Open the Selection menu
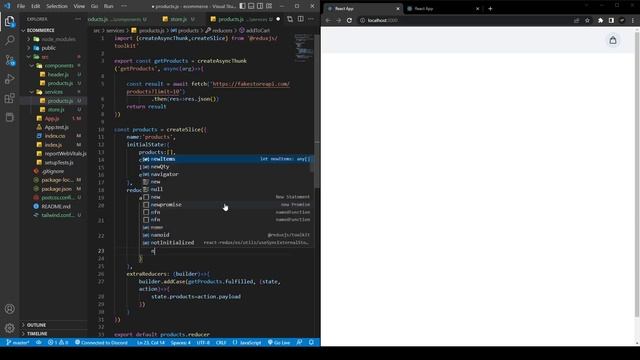Viewport: 640px width, 360px height. point(57,6)
